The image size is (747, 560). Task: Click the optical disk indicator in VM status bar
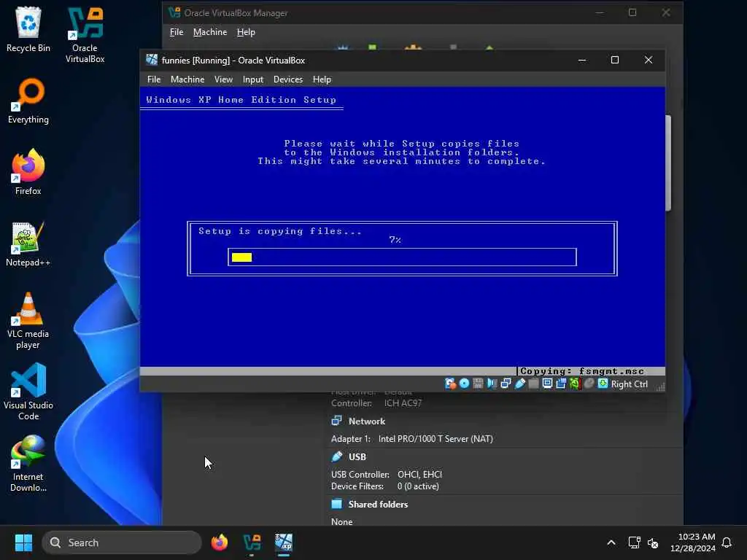(464, 384)
